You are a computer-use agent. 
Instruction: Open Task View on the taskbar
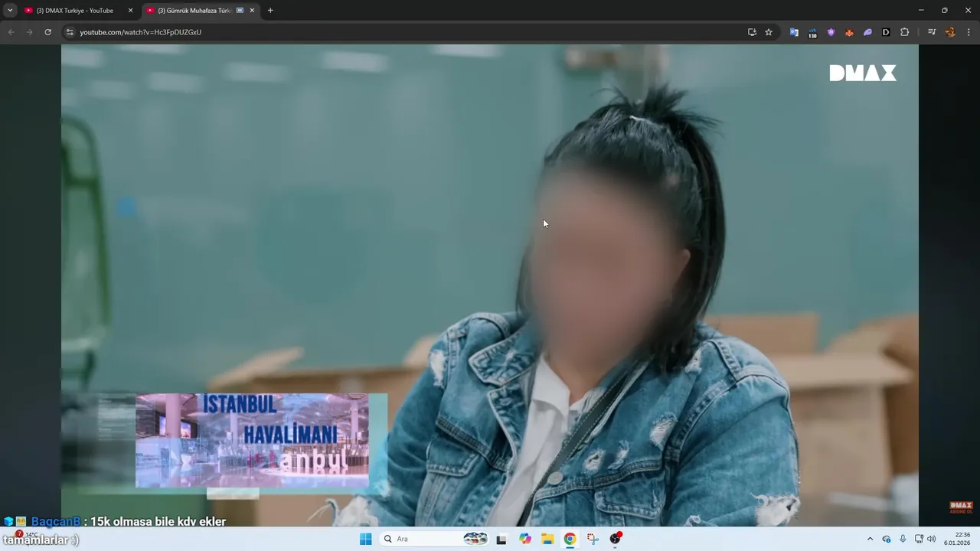[501, 539]
